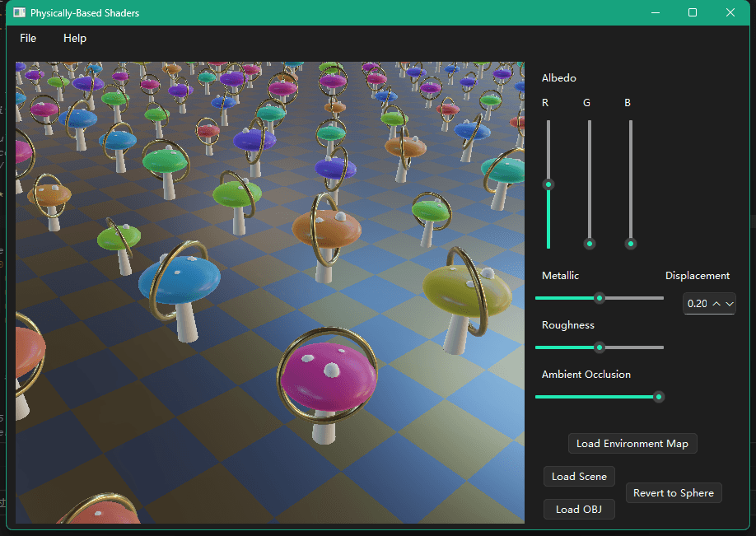Click the Displacement label
756x536 pixels.
(x=698, y=276)
